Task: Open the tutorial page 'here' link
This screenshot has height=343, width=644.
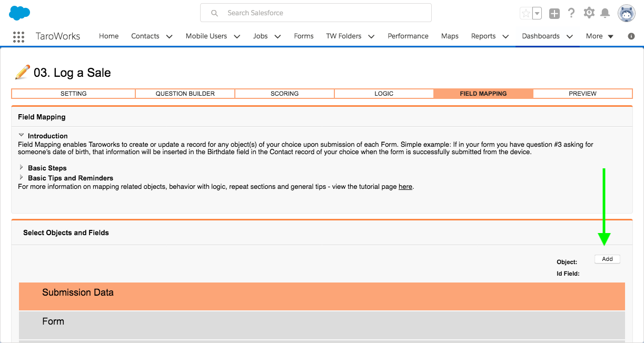Action: 405,187
